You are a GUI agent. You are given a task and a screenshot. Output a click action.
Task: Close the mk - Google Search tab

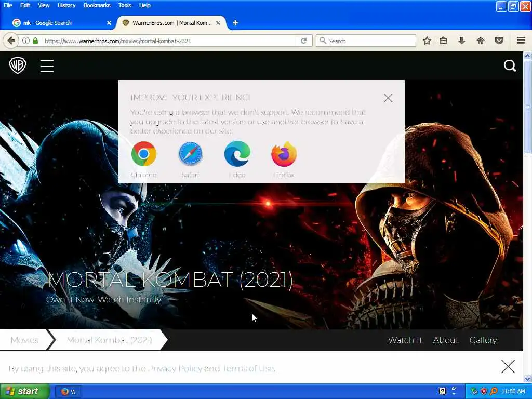(109, 23)
